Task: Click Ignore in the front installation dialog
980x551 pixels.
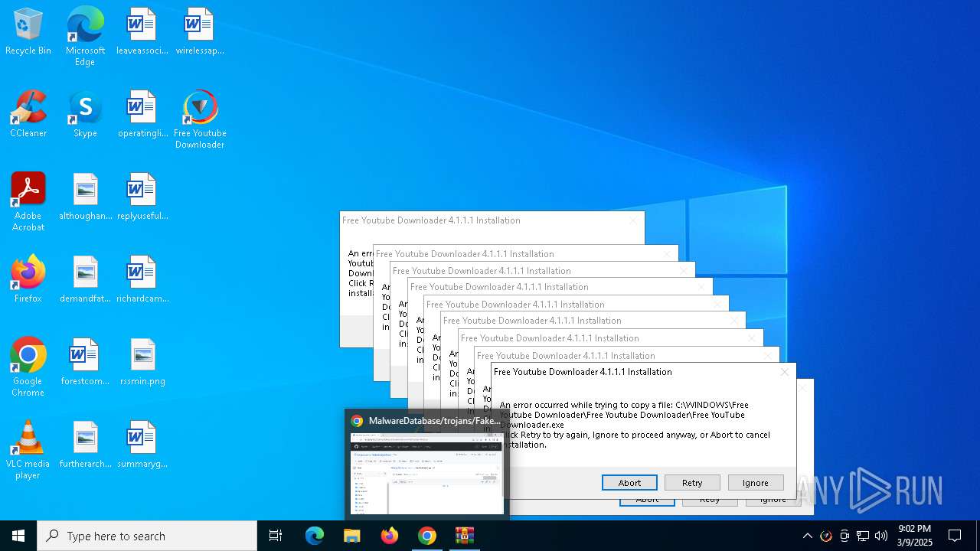Action: click(x=755, y=482)
